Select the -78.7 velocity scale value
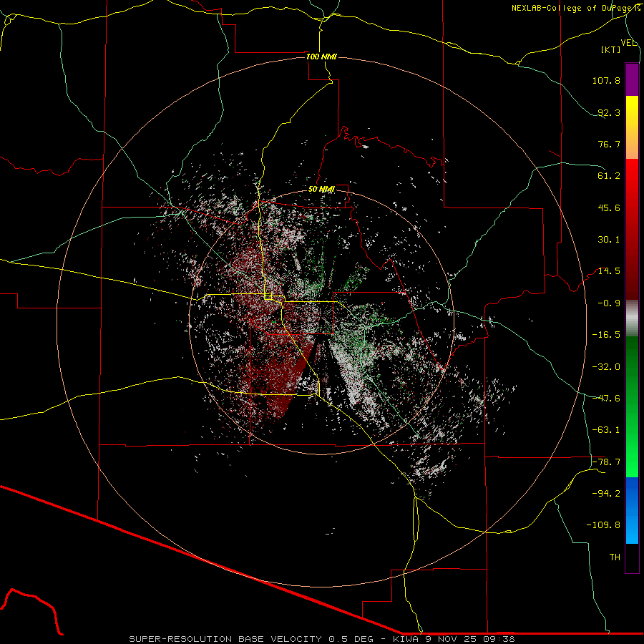The height and width of the screenshot is (644, 644). pos(606,462)
